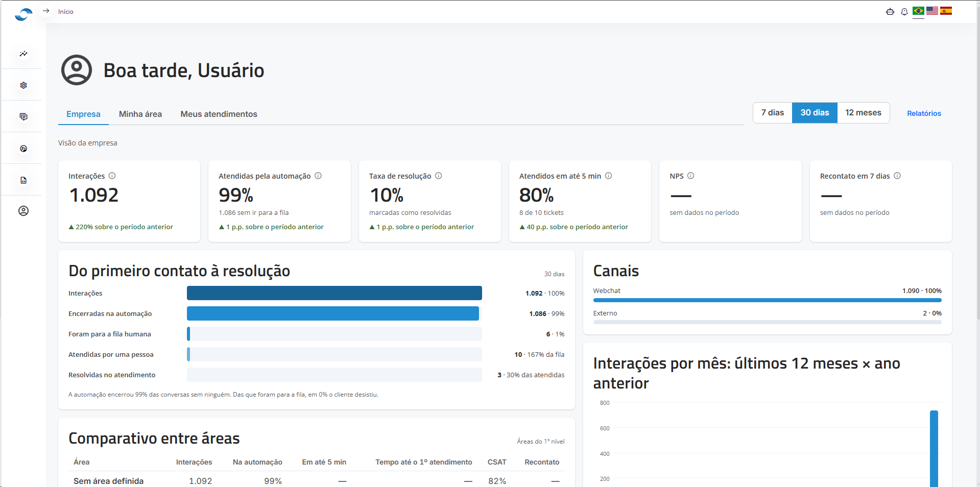Click the Resolvidas no atendimento row label

tap(112, 375)
